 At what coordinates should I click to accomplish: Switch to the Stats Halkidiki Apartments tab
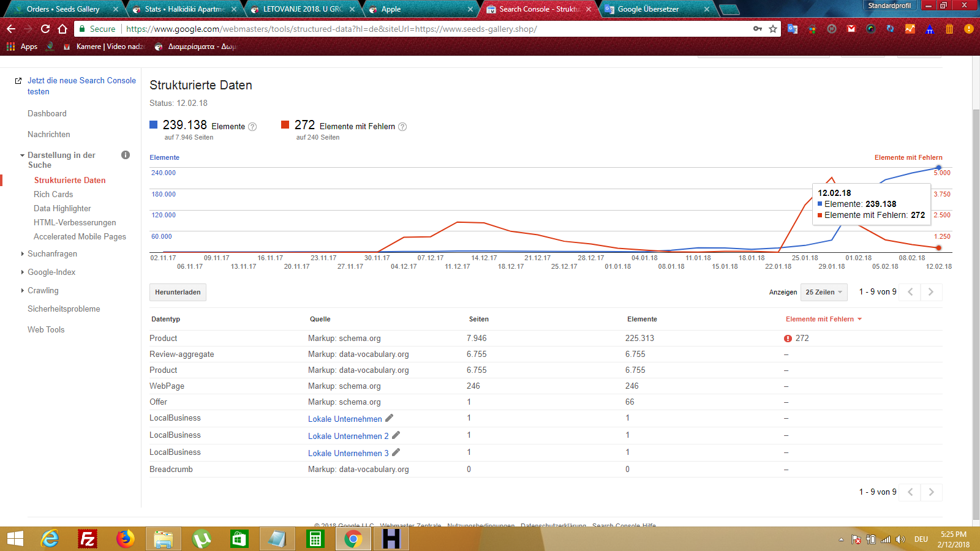(x=185, y=9)
